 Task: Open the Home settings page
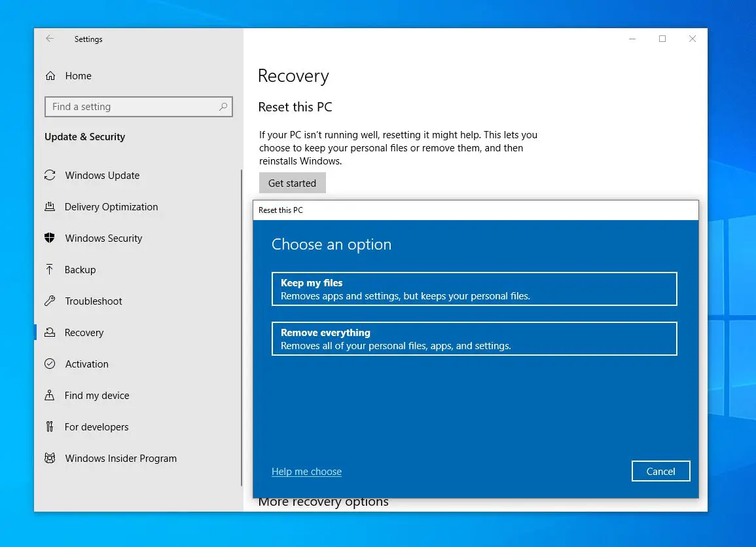pos(78,76)
